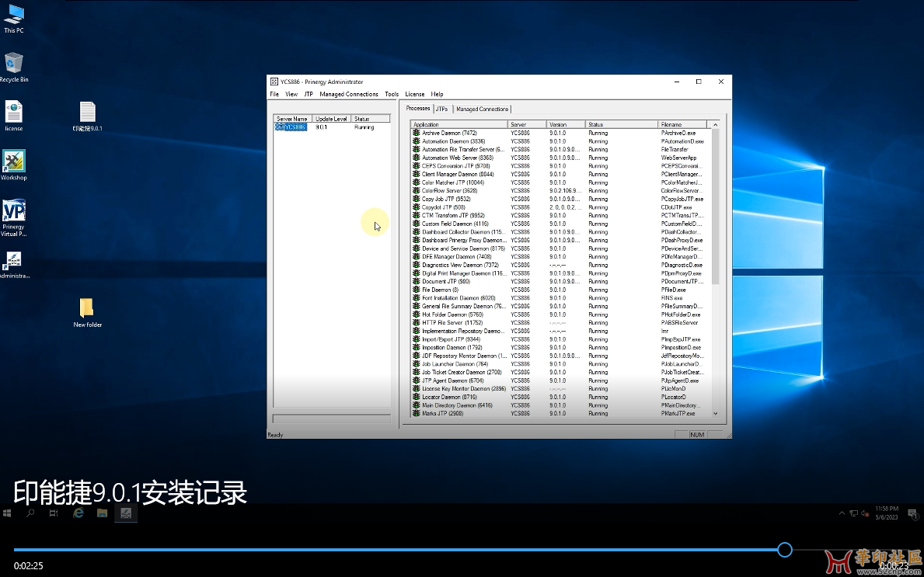Click the gear icon beside File Daemon (8)
Screen dimensions: 924x577
417,290
